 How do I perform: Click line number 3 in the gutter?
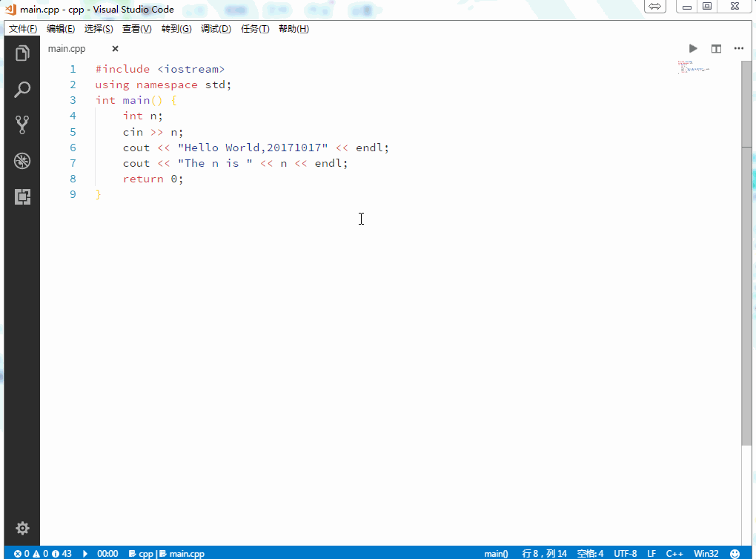point(73,100)
